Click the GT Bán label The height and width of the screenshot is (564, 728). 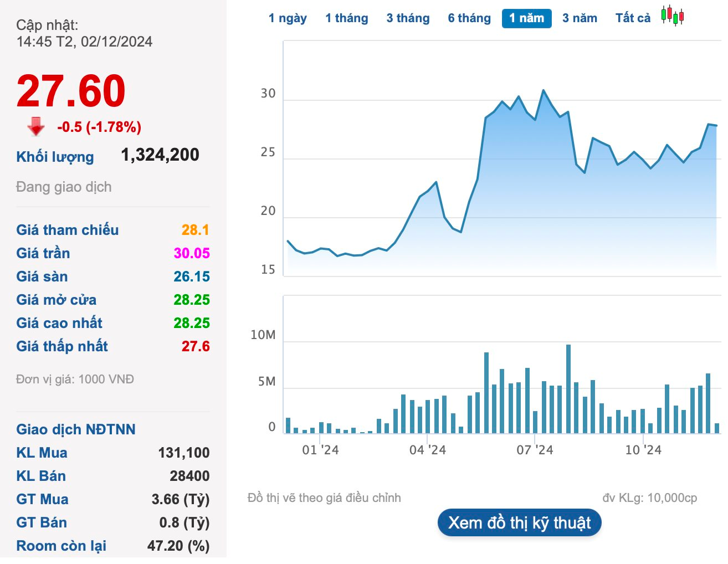(42, 522)
